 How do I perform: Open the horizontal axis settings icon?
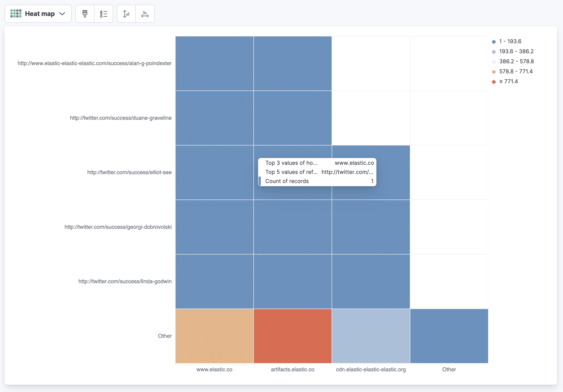click(x=145, y=14)
